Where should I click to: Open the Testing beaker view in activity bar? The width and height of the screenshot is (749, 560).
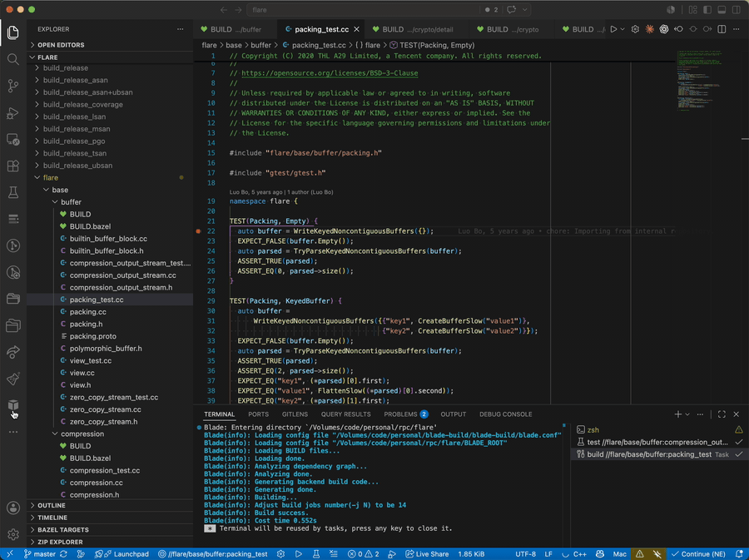coord(12,192)
